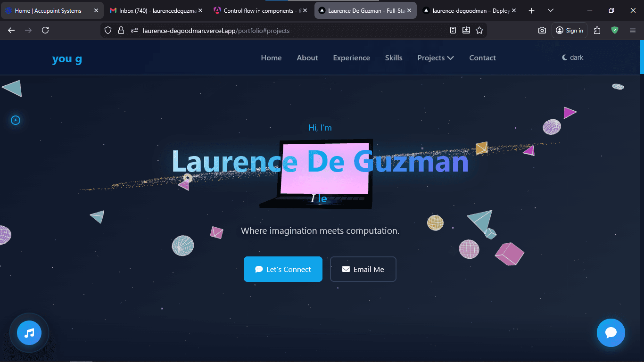Toggle dark mode with the moon icon
Screen dimensions: 644x362
[572, 57]
